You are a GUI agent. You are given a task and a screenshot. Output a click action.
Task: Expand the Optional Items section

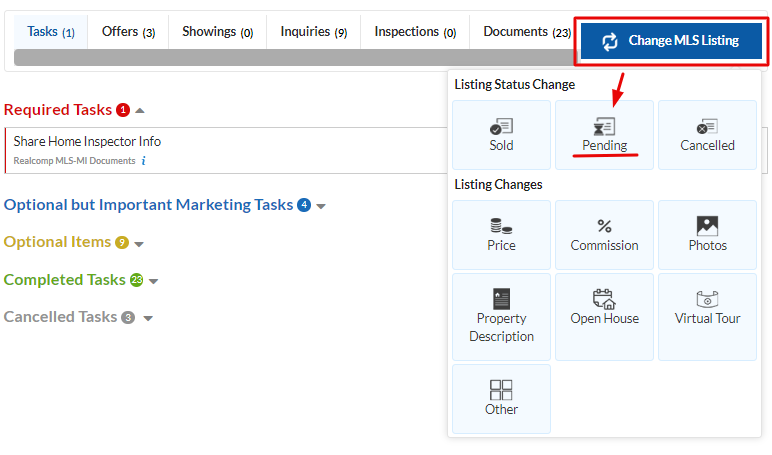tap(139, 243)
